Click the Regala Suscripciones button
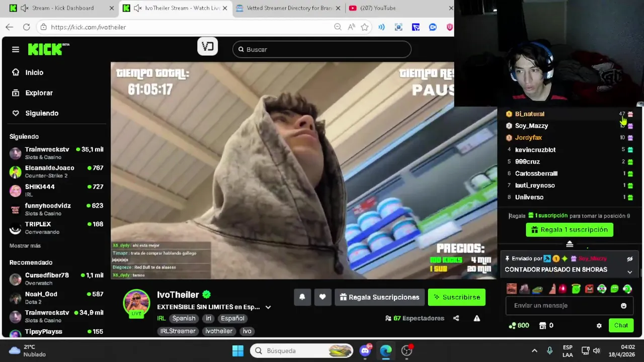This screenshot has height=362, width=644. (379, 297)
